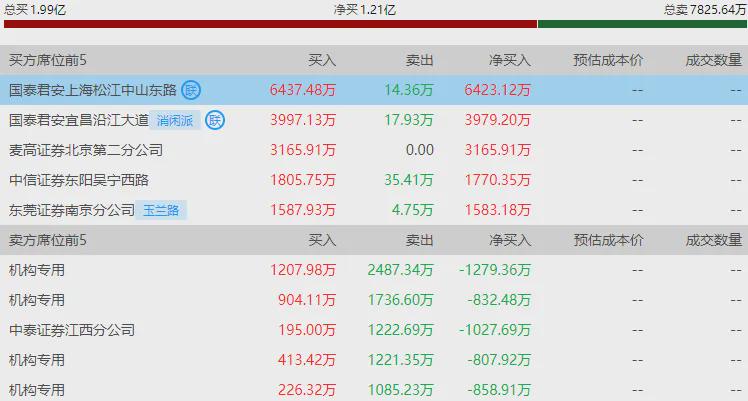Click 买方席位前5 section header
748x401 pixels.
point(48,60)
